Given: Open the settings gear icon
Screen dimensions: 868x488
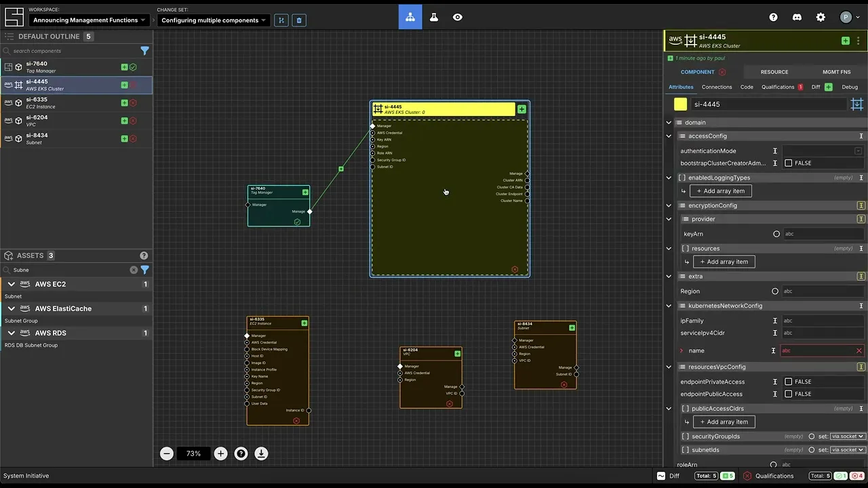Looking at the screenshot, I should tap(821, 18).
